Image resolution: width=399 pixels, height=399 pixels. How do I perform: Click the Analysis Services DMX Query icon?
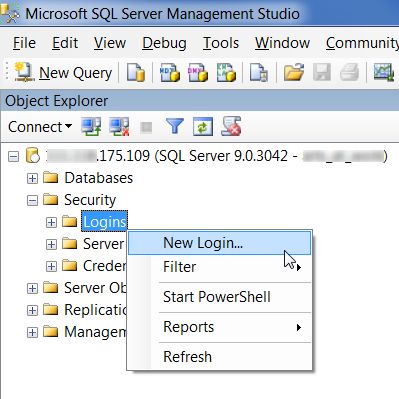point(198,72)
